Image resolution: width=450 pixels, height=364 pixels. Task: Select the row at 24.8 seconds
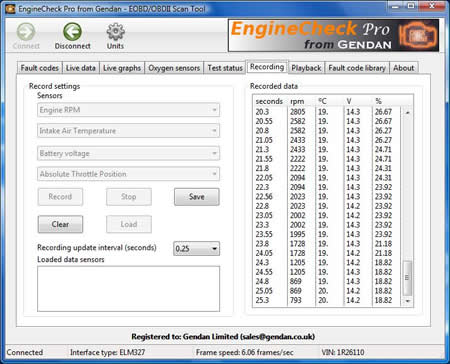tap(327, 281)
